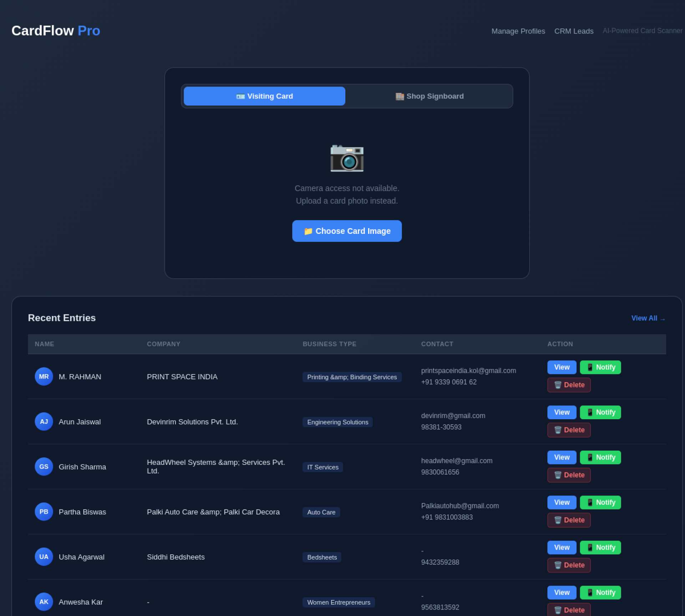Click the camera icon in the scanner panel

pos(347,158)
